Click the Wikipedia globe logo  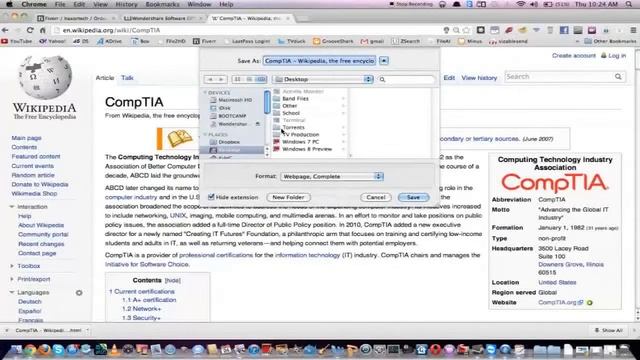44,78
